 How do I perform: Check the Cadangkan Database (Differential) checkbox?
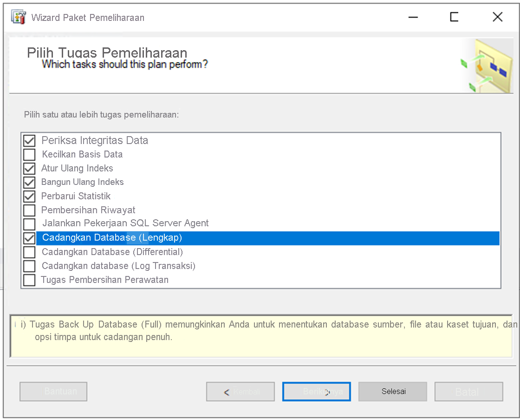point(29,252)
